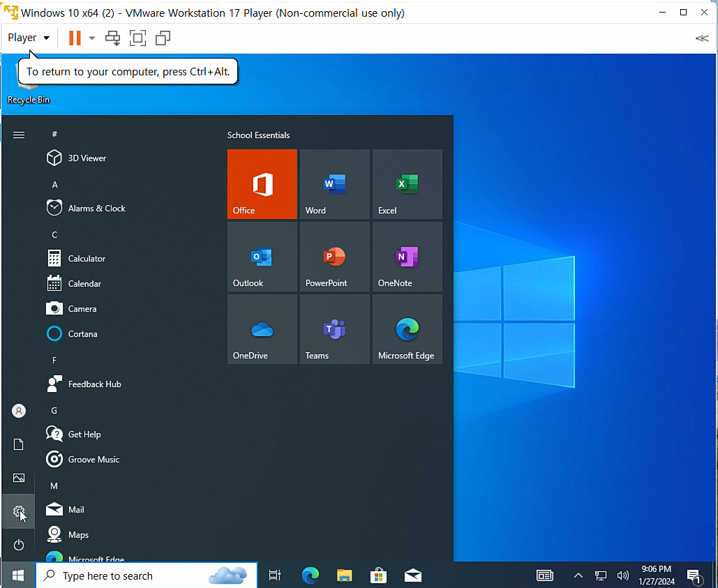This screenshot has width=718, height=588.
Task: Switch to VMware Unity mode
Action: (x=163, y=38)
